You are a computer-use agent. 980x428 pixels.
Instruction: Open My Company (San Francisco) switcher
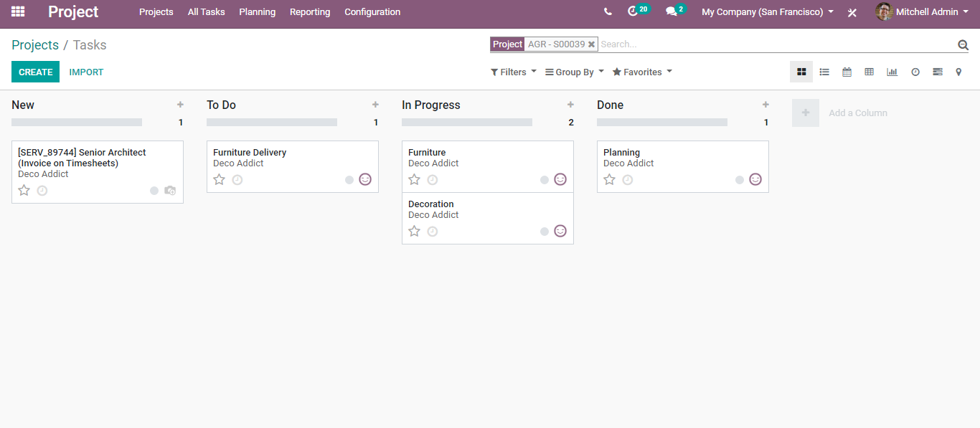pyautogui.click(x=768, y=11)
